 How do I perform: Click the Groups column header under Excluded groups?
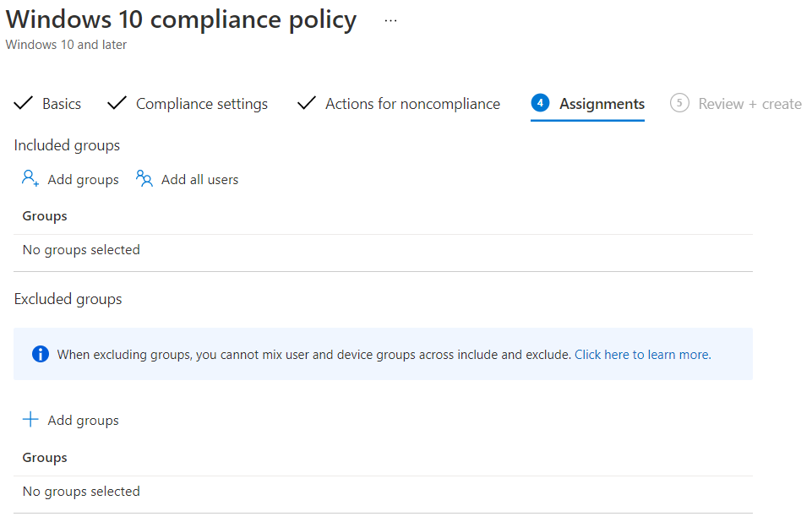tap(44, 456)
